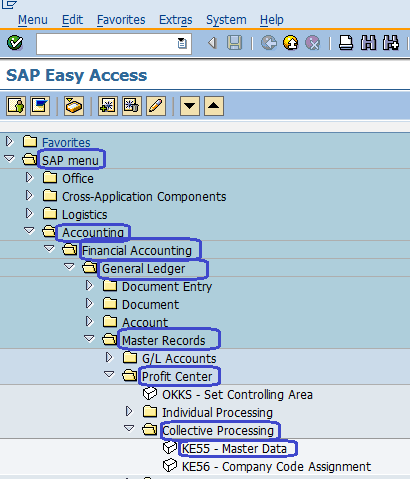This screenshot has width=411, height=479.
Task: Click the move favorites down arrow button
Action: [190, 106]
